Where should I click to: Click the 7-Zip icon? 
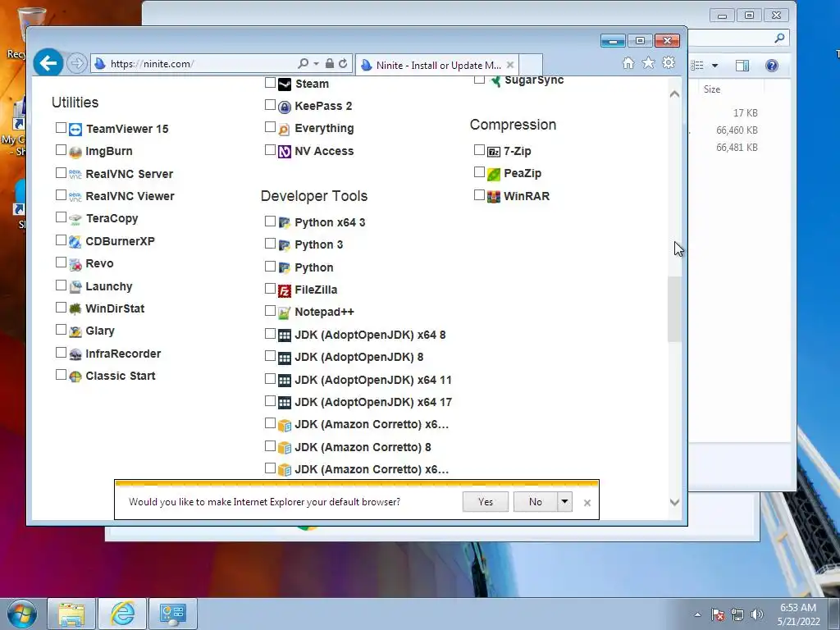tap(493, 152)
